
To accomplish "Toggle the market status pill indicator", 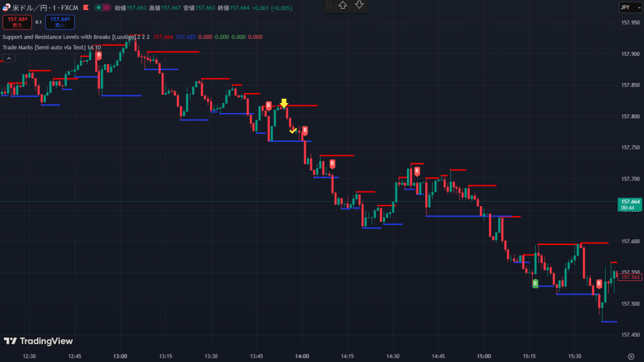I will pos(102,8).
